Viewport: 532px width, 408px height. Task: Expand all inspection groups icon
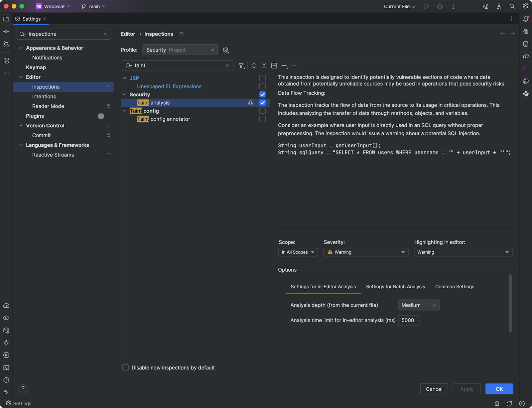(254, 66)
